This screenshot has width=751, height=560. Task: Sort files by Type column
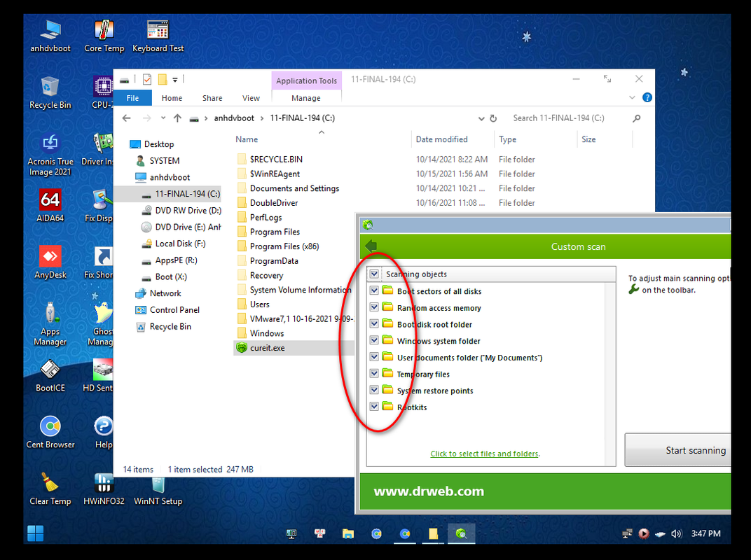point(507,139)
